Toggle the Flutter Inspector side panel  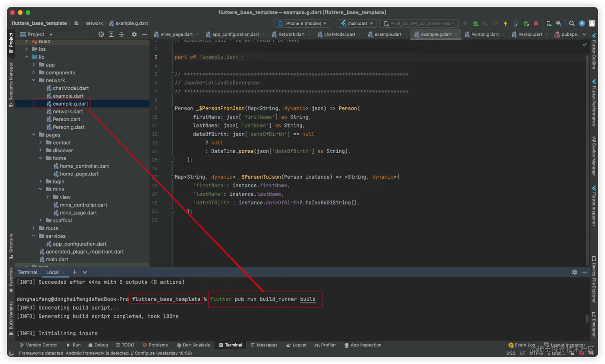(594, 206)
